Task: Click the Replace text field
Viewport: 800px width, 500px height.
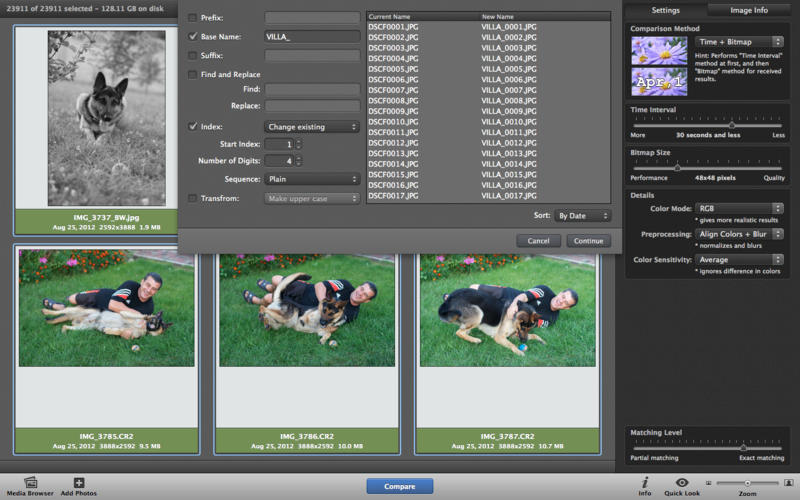Action: click(312, 106)
